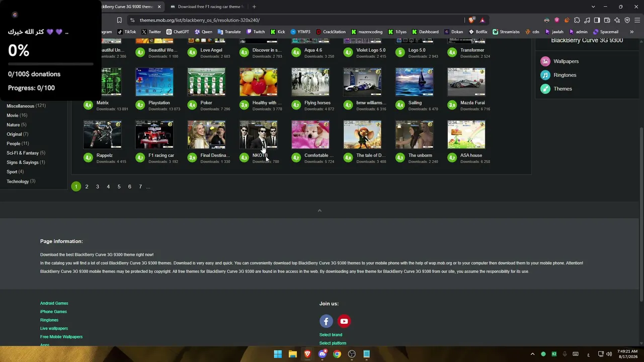This screenshot has height=362, width=644.
Task: Open the tab search dropdown arrow
Action: pyautogui.click(x=593, y=7)
